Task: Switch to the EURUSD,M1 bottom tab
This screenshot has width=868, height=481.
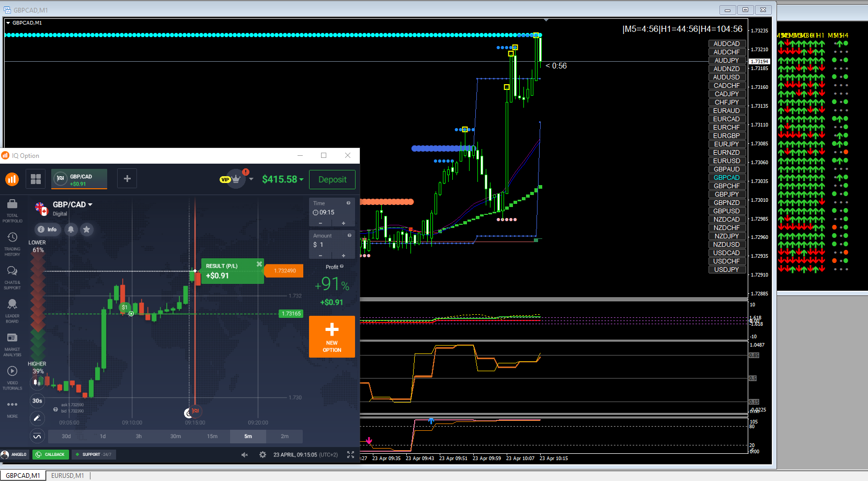Action: coord(67,475)
